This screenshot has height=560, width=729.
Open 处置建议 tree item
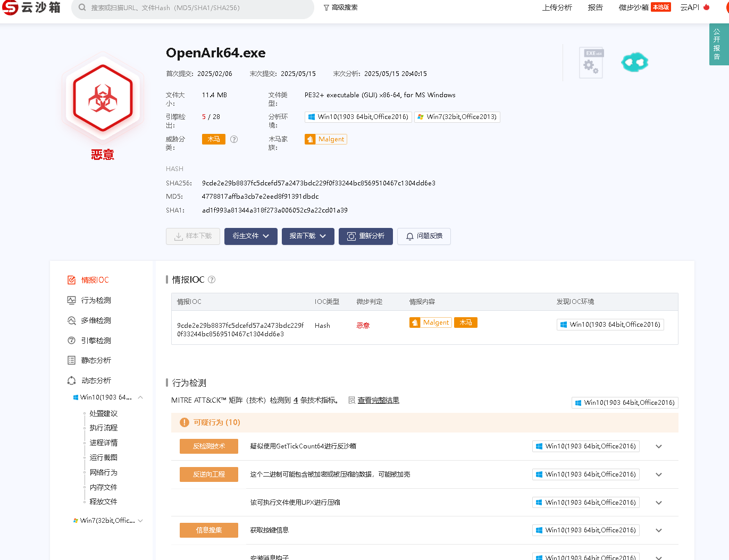[103, 413]
